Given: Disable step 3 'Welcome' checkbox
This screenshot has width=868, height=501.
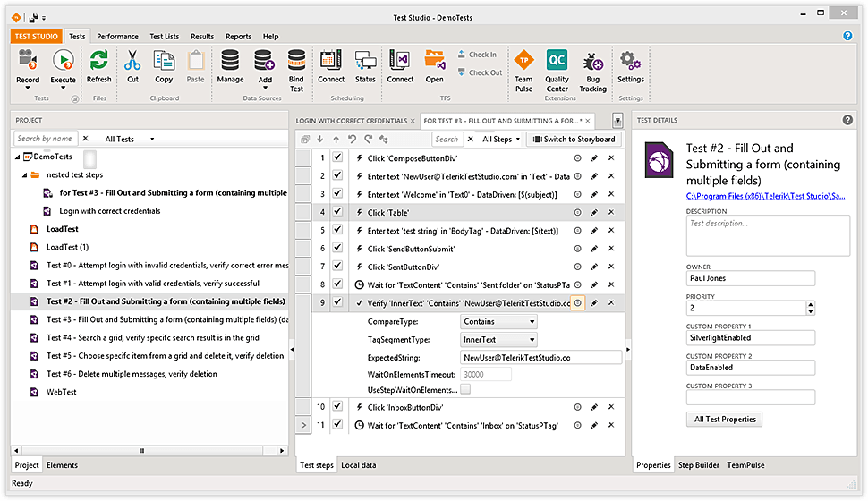Looking at the screenshot, I should click(337, 193).
